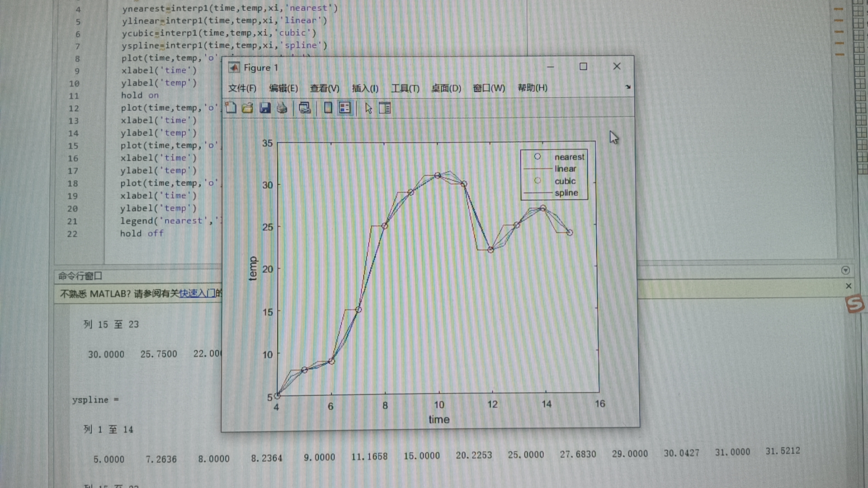Open the Property Inspector toolbar icon
868x488 pixels.
point(385,108)
